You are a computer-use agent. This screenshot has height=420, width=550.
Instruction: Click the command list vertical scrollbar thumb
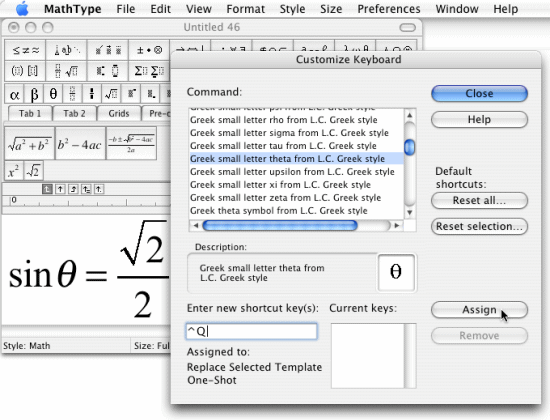[409, 147]
